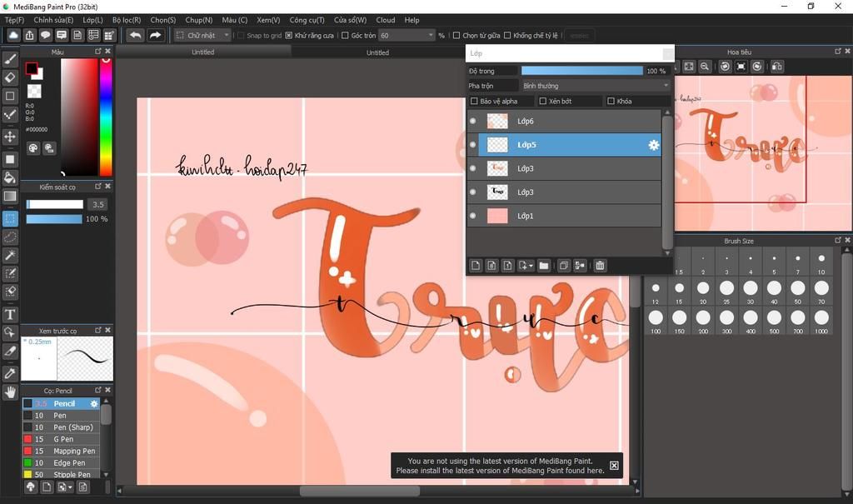The width and height of the screenshot is (853, 504).
Task: Select the Lasso tool
Action: pyautogui.click(x=10, y=237)
